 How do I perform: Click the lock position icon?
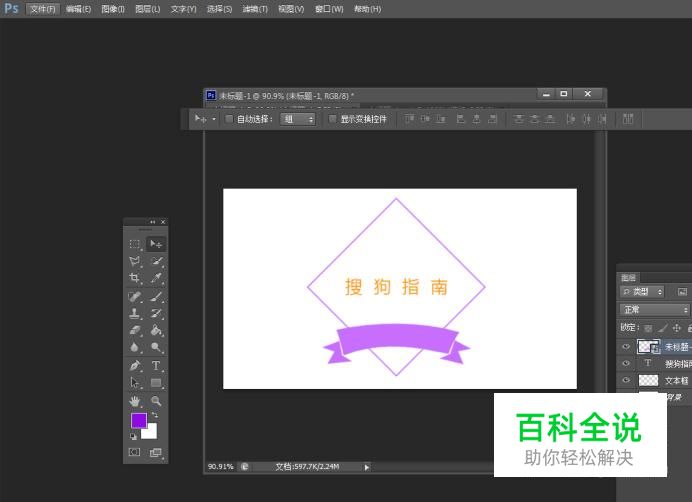pyautogui.click(x=677, y=328)
